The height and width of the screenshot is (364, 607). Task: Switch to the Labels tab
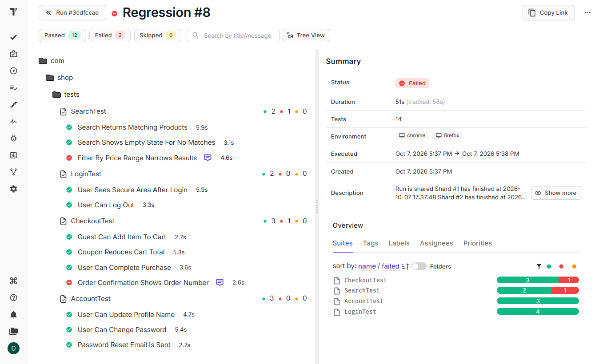399,243
